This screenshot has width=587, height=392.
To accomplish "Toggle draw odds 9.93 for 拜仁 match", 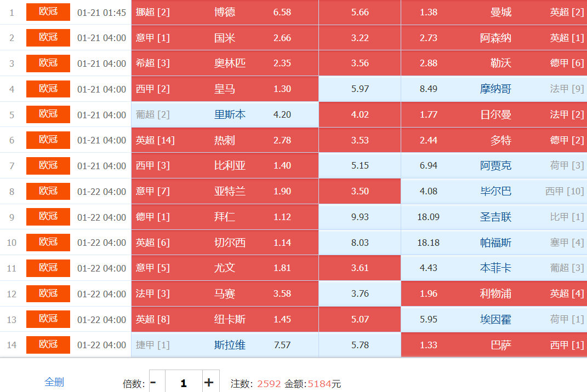I will tap(360, 217).
